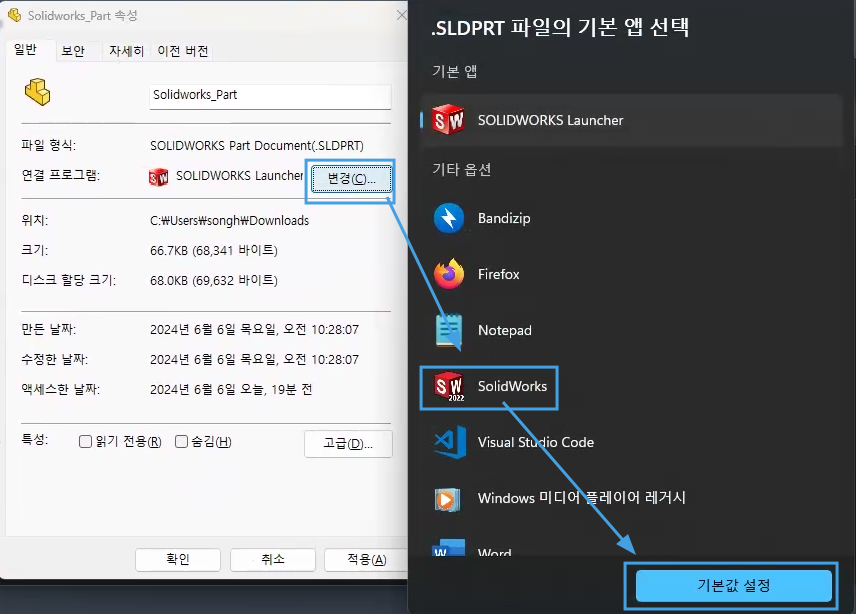856x614 pixels.
Task: Close the 속성 properties dialog
Action: coord(401,15)
